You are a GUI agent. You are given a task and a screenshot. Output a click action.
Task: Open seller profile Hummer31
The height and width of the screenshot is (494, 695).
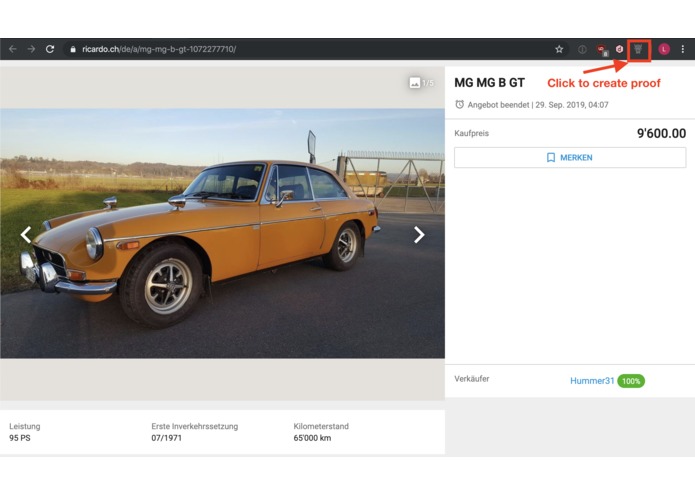[x=592, y=381]
